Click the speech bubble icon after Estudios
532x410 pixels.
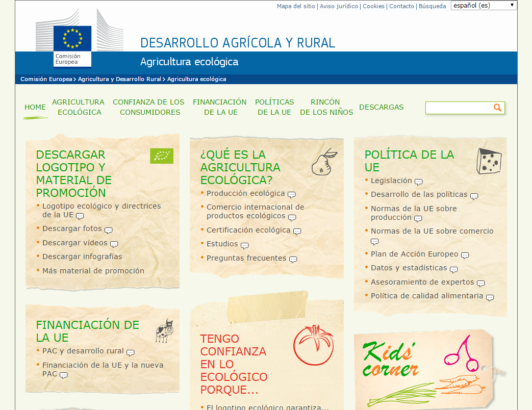point(244,245)
